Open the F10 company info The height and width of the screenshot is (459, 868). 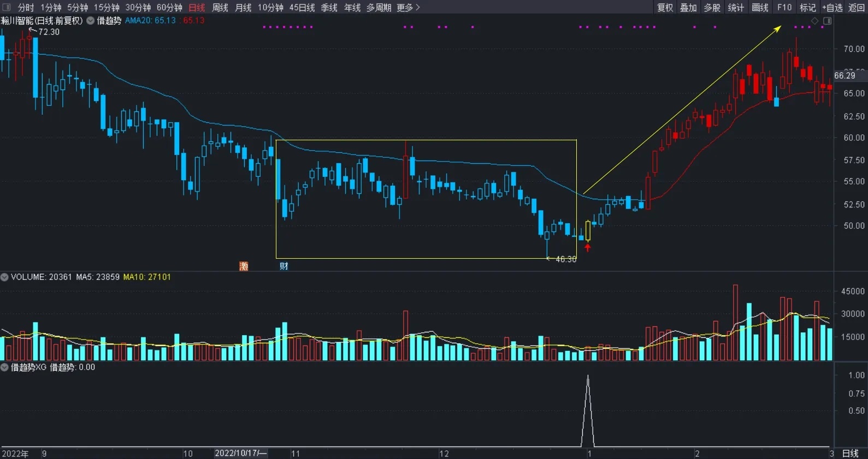coord(784,8)
